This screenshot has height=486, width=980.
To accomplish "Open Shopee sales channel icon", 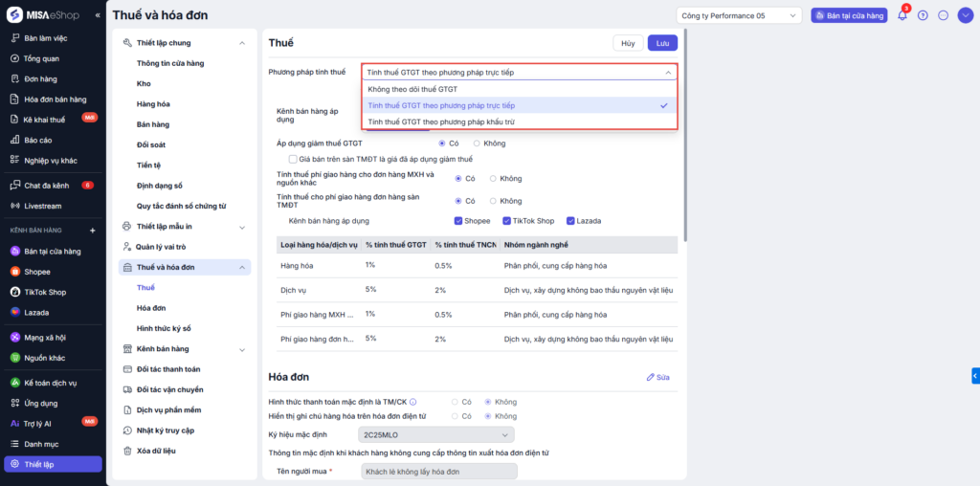I will (x=15, y=272).
